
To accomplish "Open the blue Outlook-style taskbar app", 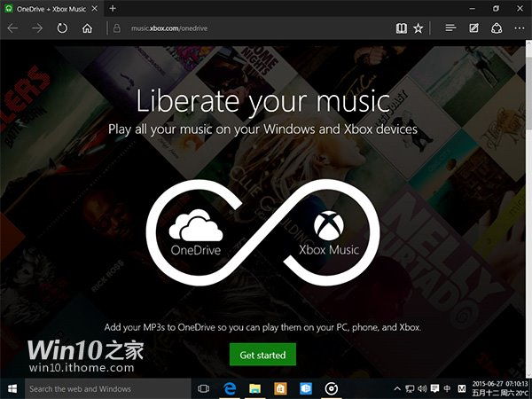I will [x=306, y=389].
